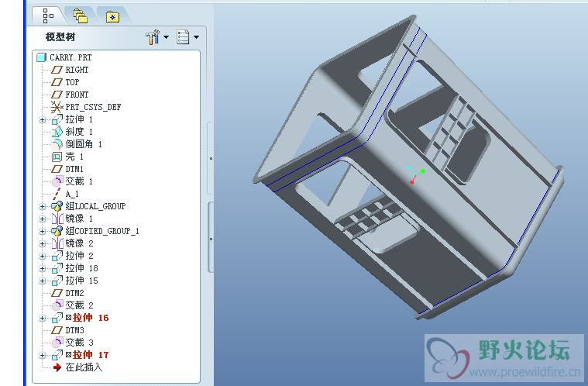The image size is (588, 386).
Task: Select the 组COPIED_GROUP_1 group icon
Action: (57, 231)
